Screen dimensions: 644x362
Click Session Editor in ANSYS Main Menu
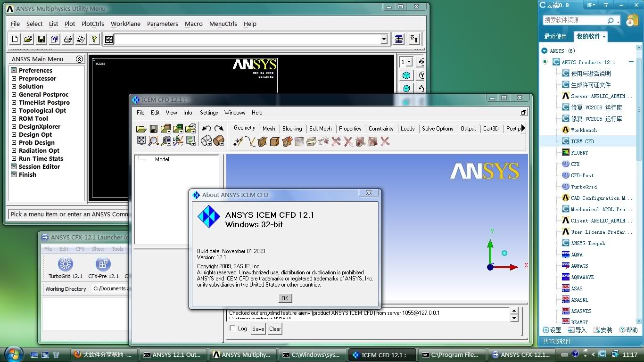click(39, 167)
